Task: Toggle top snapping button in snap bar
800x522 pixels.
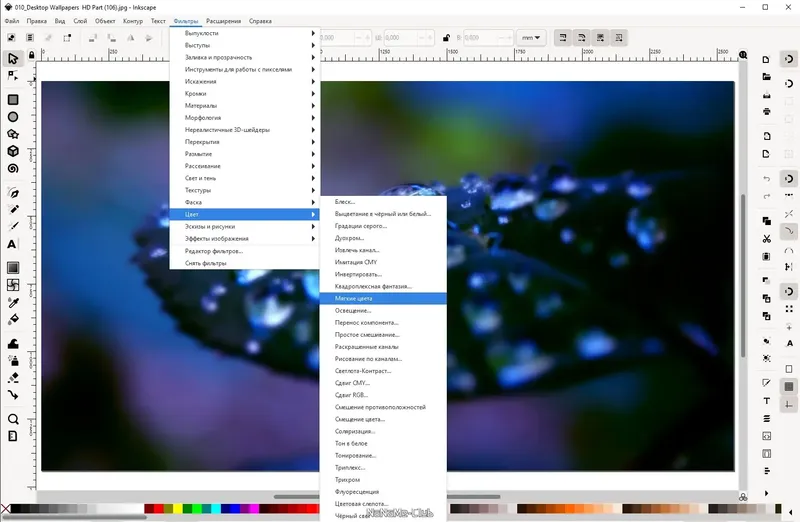Action: point(789,59)
